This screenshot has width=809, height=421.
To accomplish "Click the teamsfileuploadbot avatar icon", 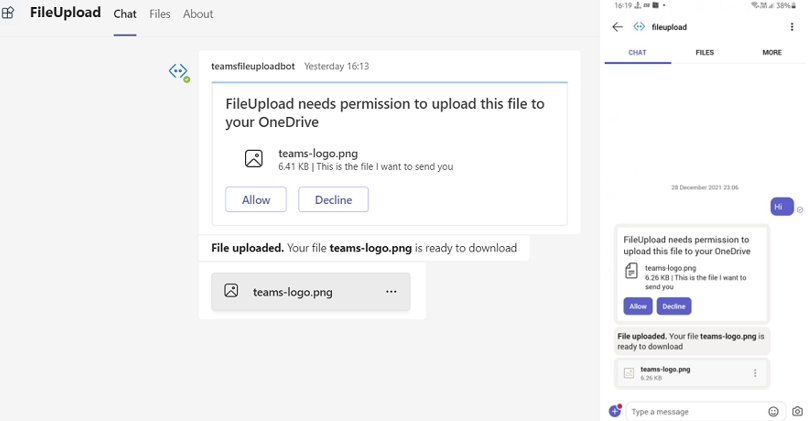I will click(179, 71).
